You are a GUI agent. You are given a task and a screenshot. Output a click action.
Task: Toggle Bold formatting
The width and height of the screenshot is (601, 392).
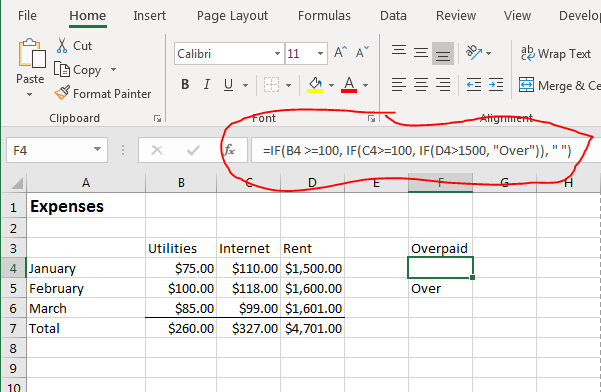(185, 84)
